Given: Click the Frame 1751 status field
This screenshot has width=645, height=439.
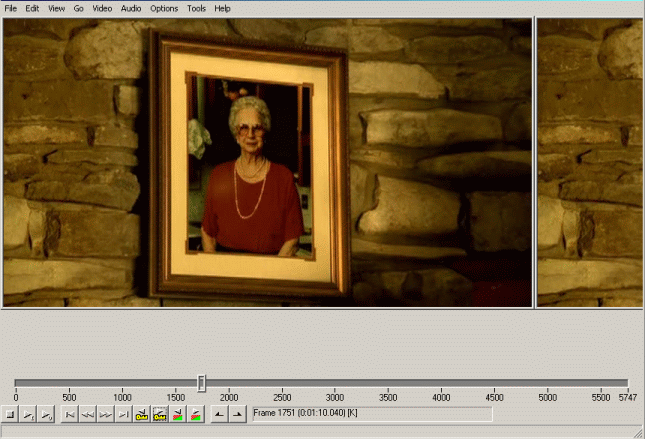Looking at the screenshot, I should [x=372, y=413].
